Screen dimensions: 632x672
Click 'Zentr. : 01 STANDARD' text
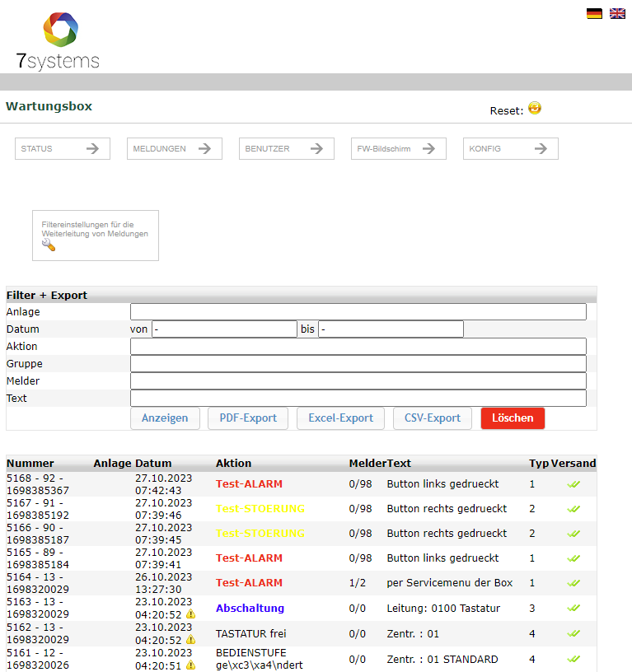coord(442,659)
